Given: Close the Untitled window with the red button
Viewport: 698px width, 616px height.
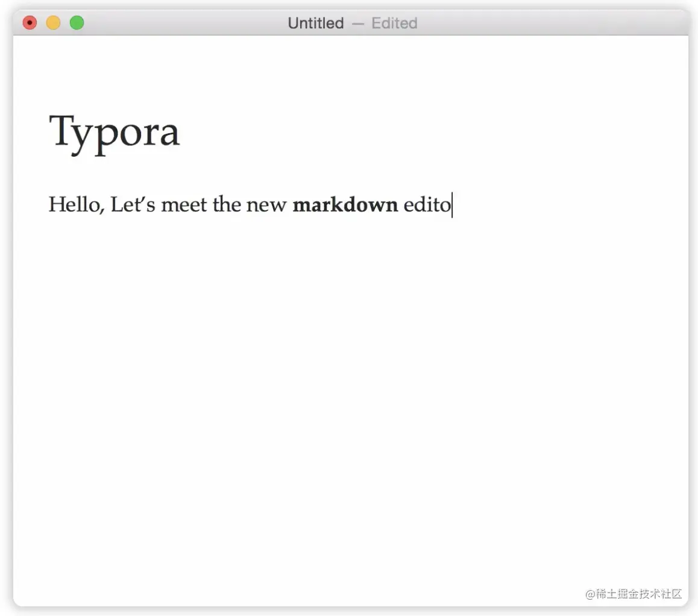Looking at the screenshot, I should [x=30, y=23].
